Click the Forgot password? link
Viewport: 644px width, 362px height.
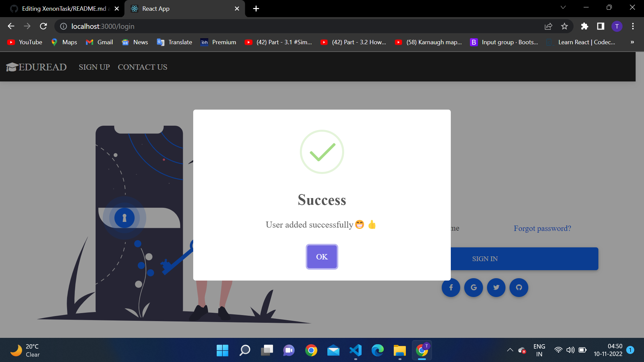542,228
